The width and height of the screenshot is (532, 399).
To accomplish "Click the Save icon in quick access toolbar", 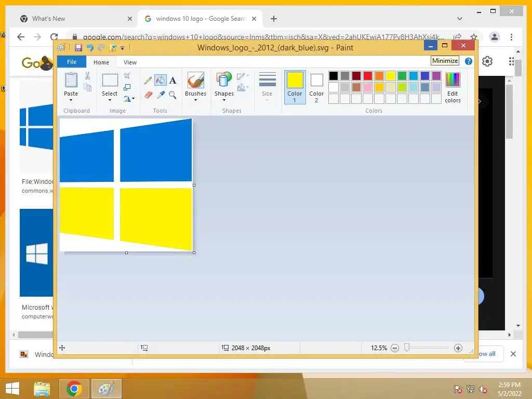I will [78, 48].
